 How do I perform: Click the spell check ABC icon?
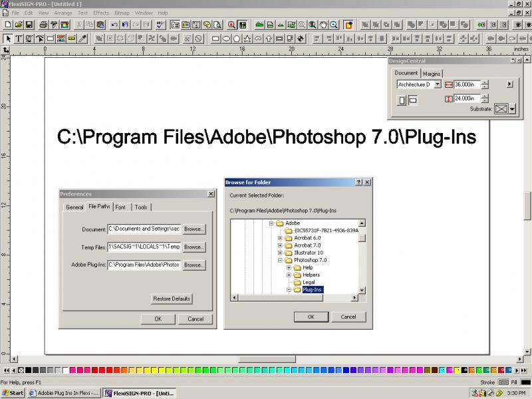click(160, 25)
